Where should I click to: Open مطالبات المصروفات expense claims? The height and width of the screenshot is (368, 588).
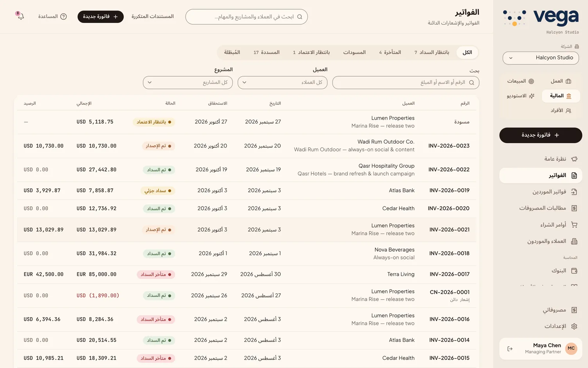click(x=541, y=208)
